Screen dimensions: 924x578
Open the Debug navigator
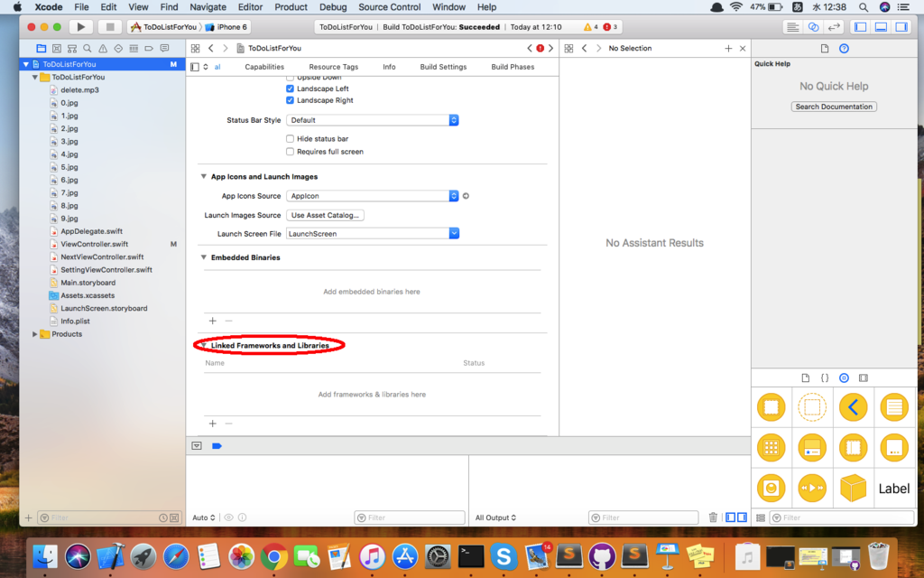(x=134, y=49)
